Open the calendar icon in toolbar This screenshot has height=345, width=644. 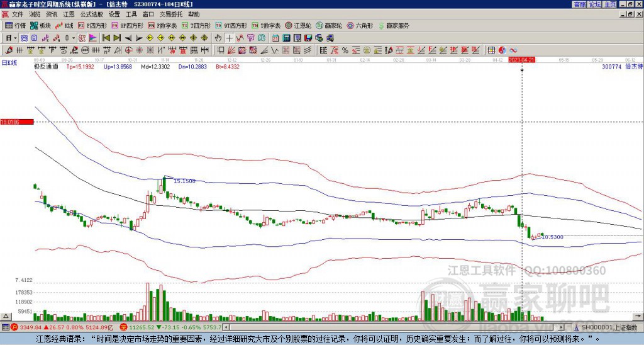pyautogui.click(x=275, y=38)
